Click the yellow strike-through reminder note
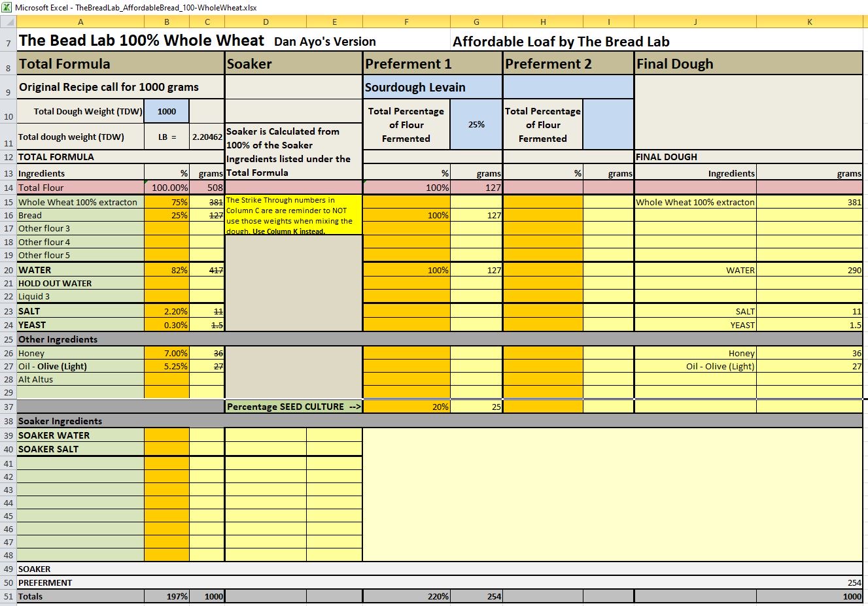This screenshot has width=868, height=606. pos(293,215)
